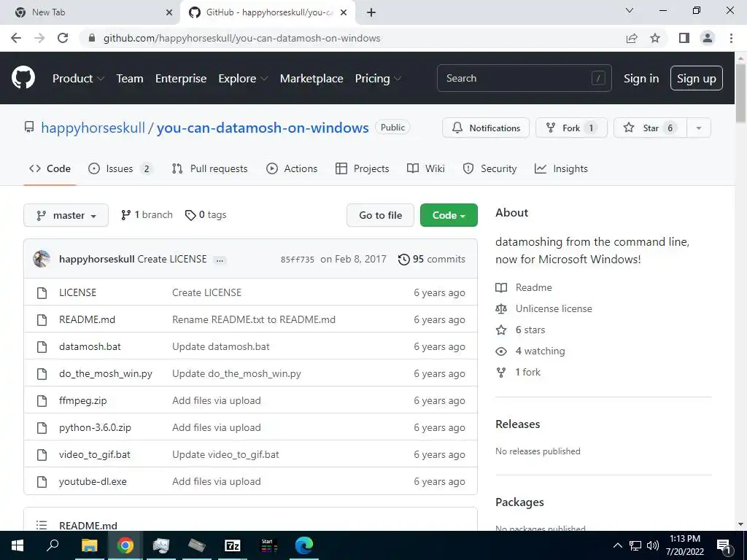The image size is (747, 560).
Task: Switch to the Insights tab
Action: [561, 168]
